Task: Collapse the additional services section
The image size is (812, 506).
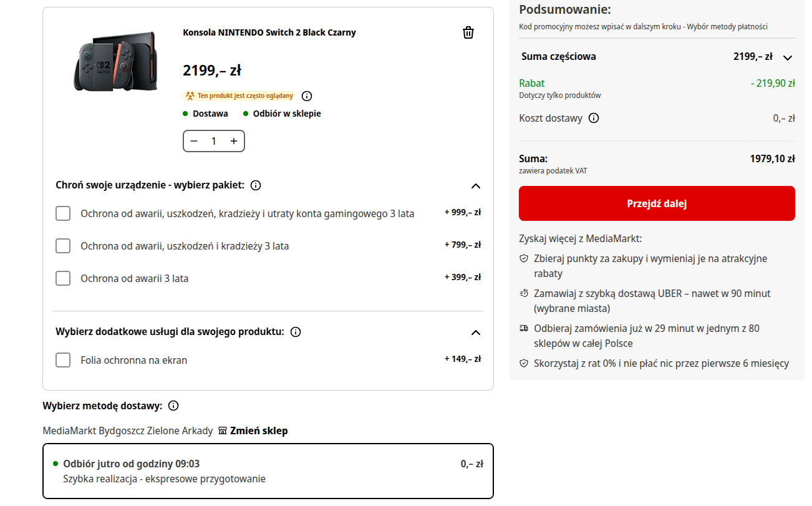Action: [x=476, y=333]
